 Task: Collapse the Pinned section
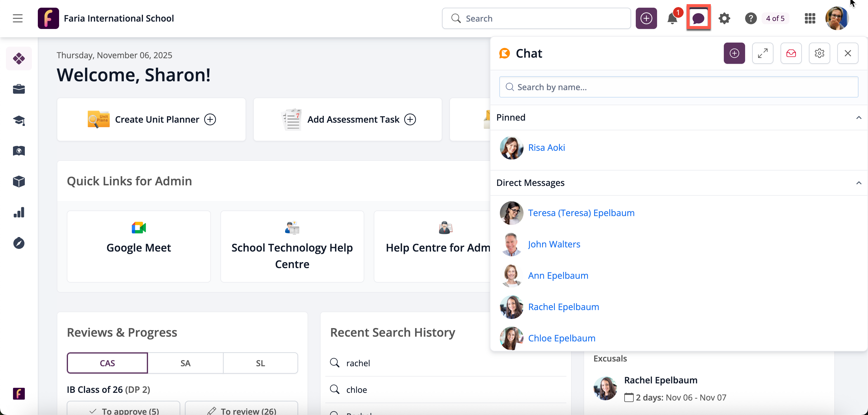[x=859, y=118]
